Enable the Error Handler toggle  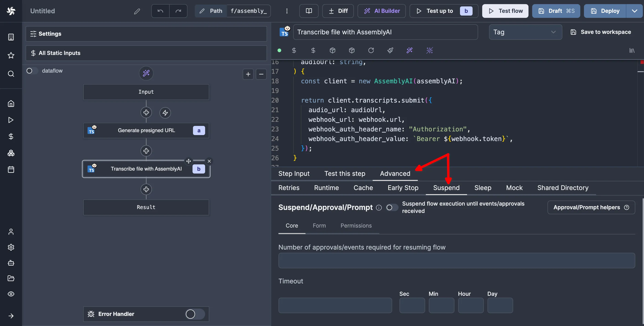coord(195,314)
